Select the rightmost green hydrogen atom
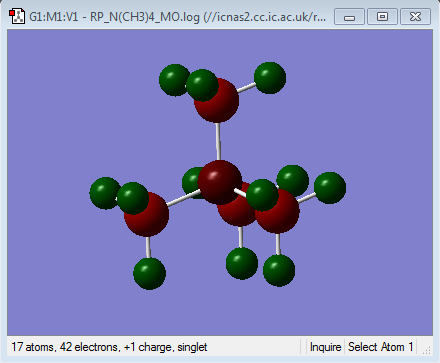The image size is (440, 363). 330,188
